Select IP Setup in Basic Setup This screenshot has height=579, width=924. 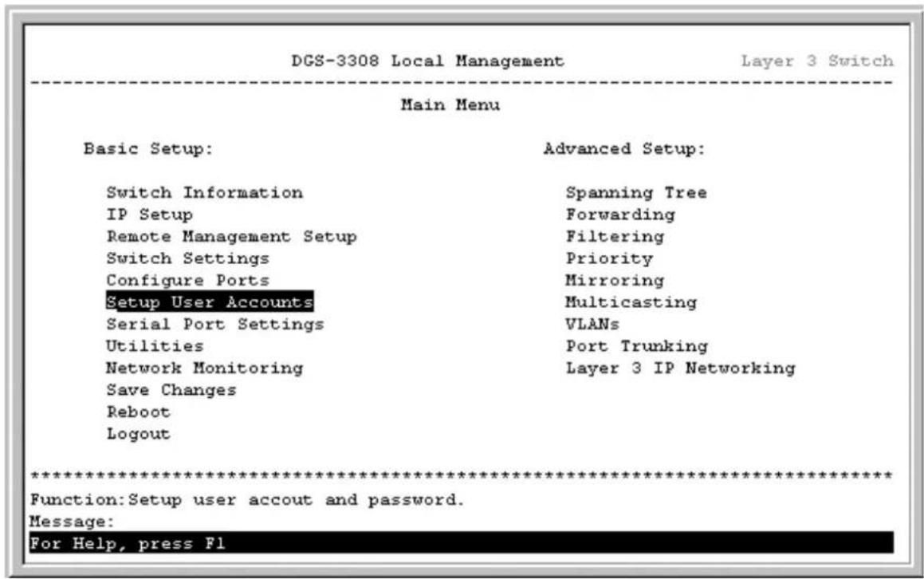click(150, 215)
